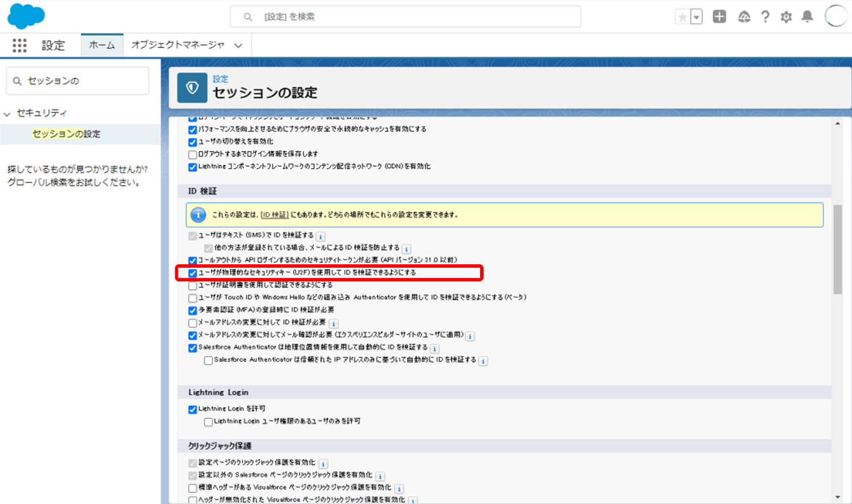
Task: Toggle the U2F physical security key checkbox
Action: click(193, 273)
